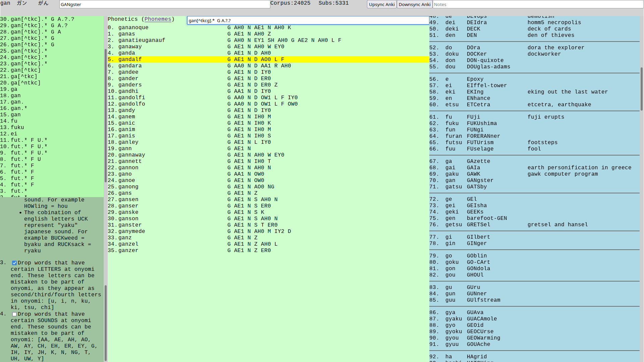Image resolution: width=644 pixels, height=362 pixels.
Task: Click the fu FUji mnemonic row
Action: click(x=473, y=117)
